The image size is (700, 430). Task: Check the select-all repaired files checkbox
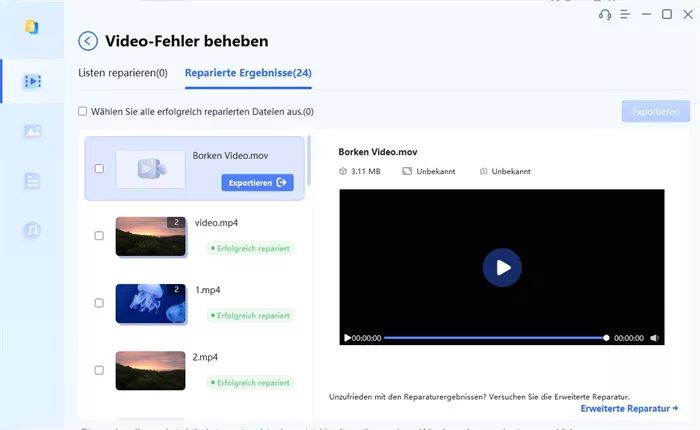[x=83, y=111]
